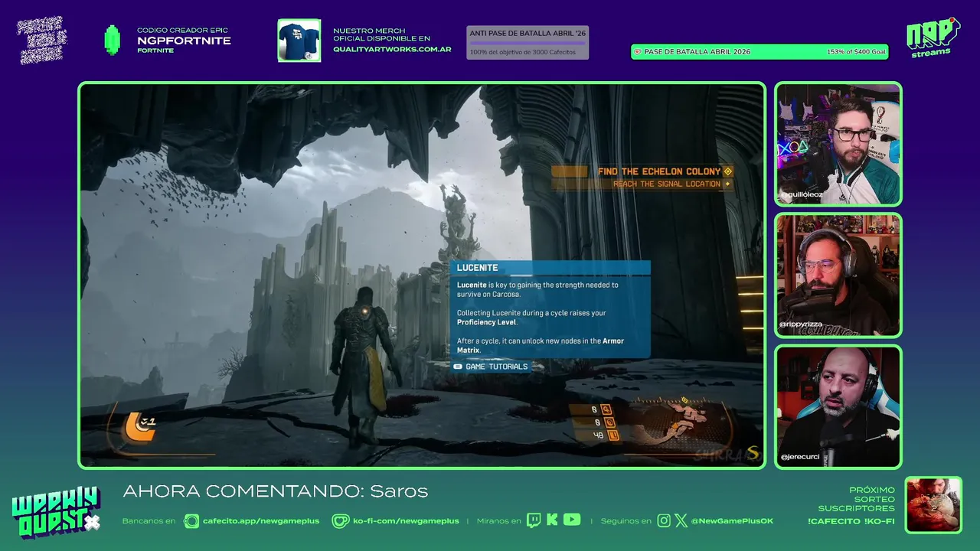Click the Cafecito cup icon
The height and width of the screenshot is (551, 980).
(191, 521)
